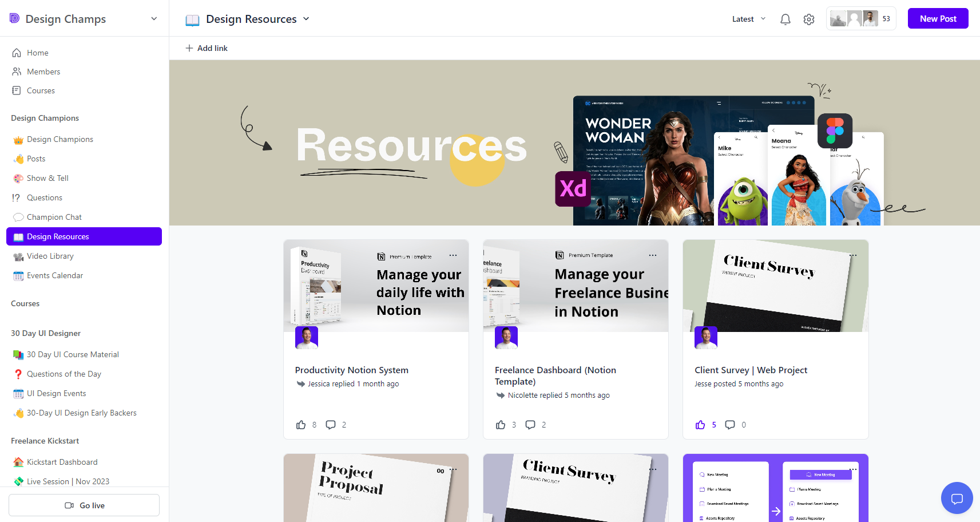Open 30-Day UI Design Early Backers
The height and width of the screenshot is (522, 980).
click(84, 413)
